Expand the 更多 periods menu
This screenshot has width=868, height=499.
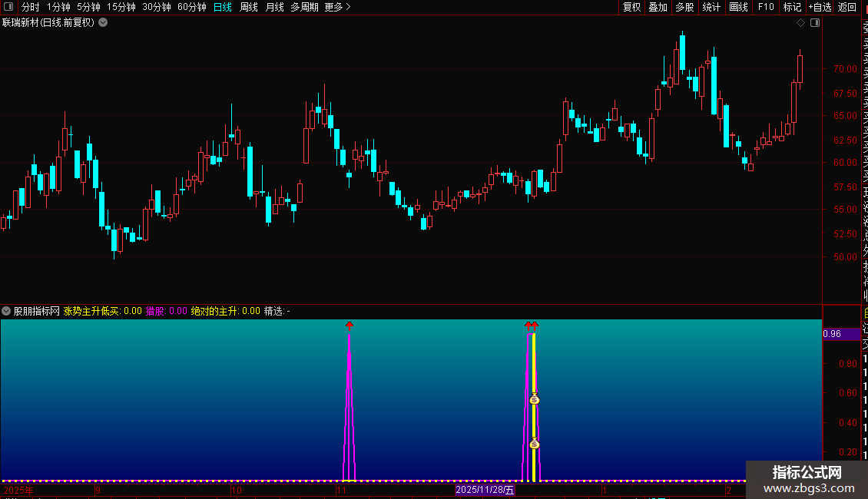click(338, 7)
